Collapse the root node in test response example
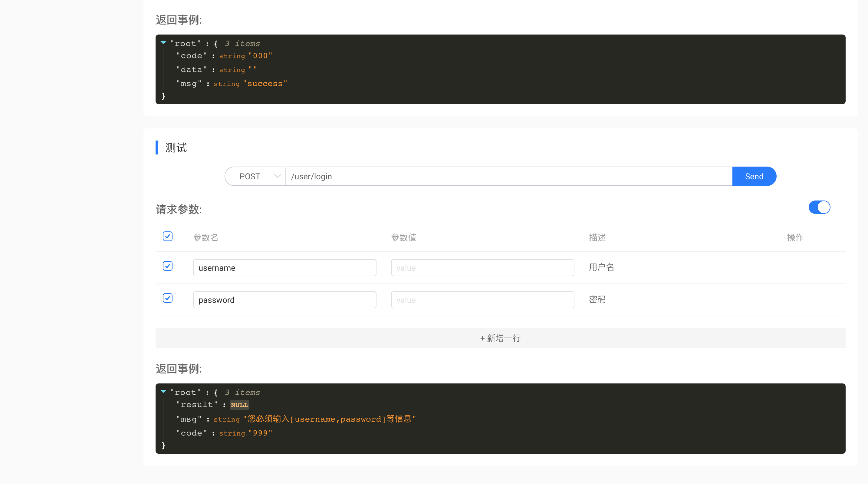This screenshot has width=868, height=484. coord(163,392)
